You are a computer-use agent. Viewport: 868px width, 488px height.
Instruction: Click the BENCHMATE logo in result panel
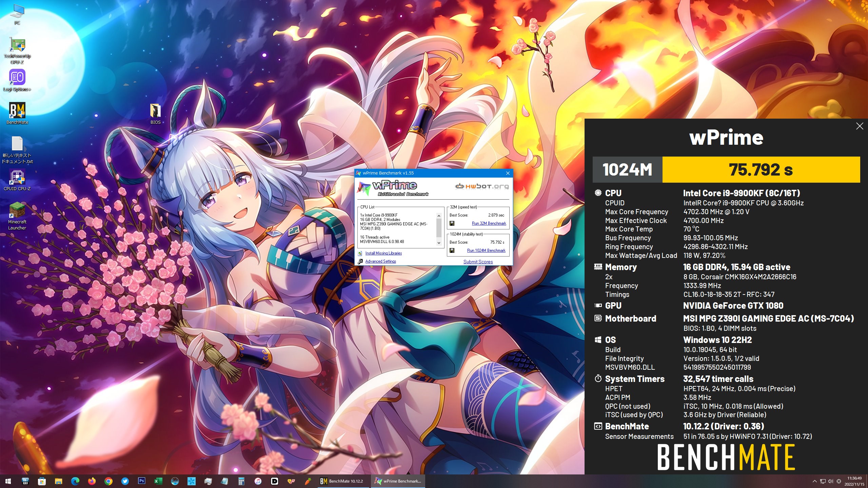(x=726, y=457)
